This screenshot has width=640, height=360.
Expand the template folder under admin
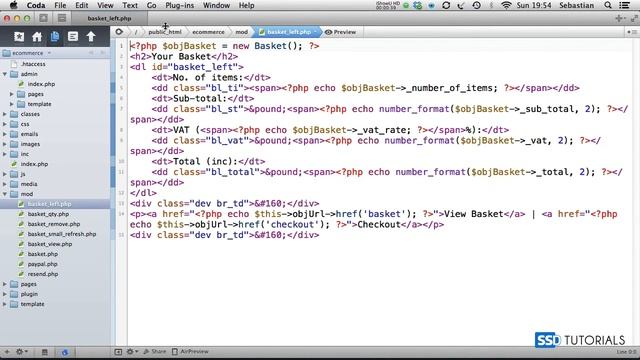pyautogui.click(x=12, y=104)
